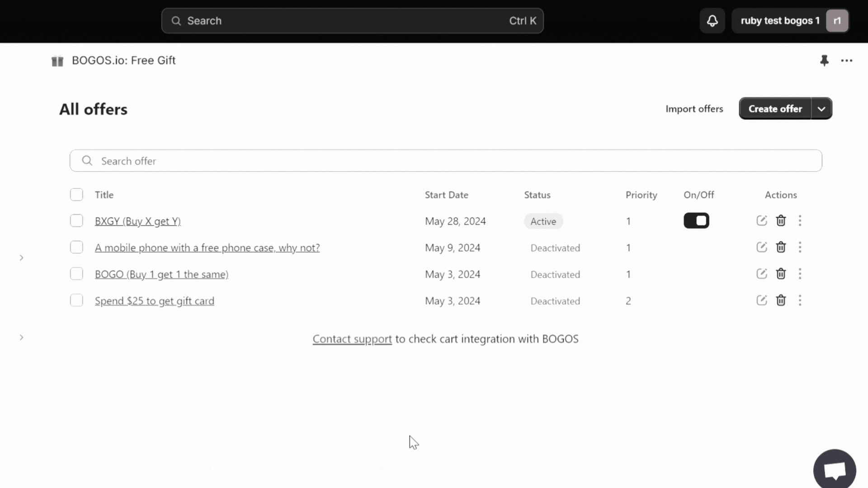Edit the Spend $25 gift card offer
Screen dimensions: 868x488
pyautogui.click(x=761, y=300)
